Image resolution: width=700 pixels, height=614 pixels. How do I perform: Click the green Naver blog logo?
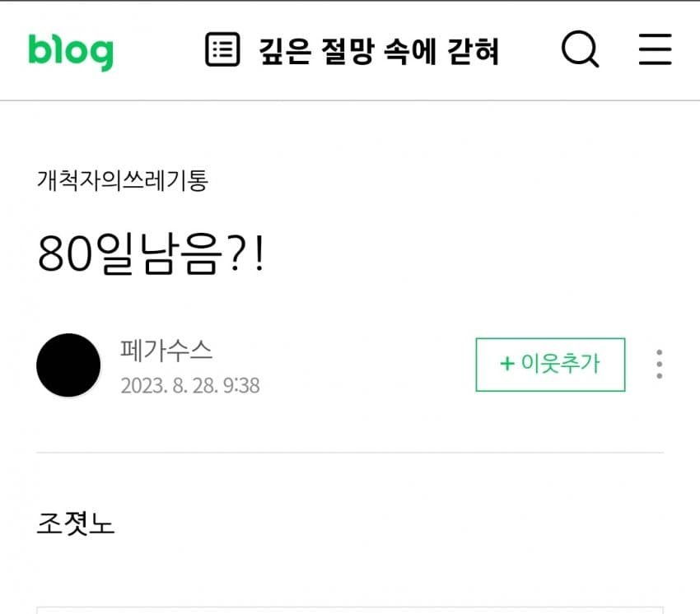point(71,52)
